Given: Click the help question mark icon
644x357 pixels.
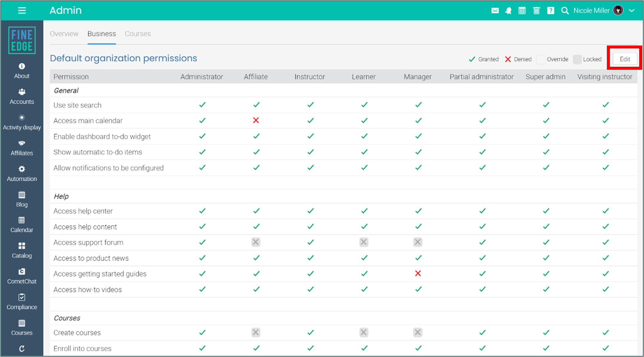Looking at the screenshot, I should 551,11.
